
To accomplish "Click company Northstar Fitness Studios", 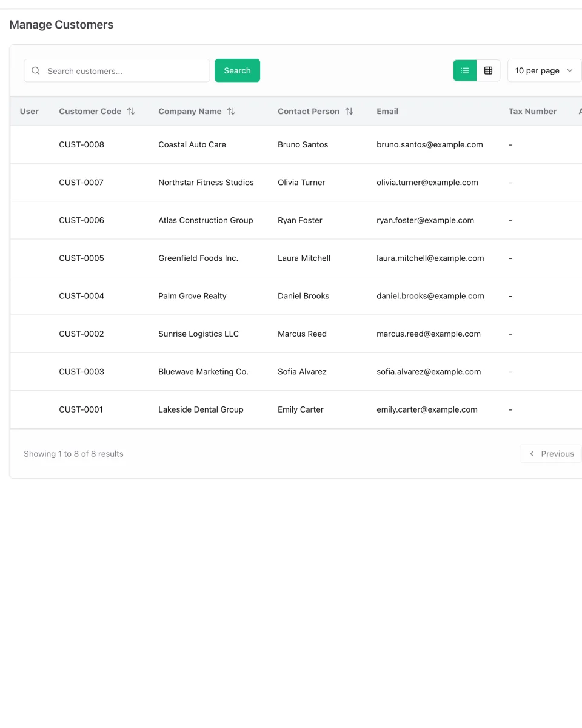I will [x=206, y=183].
